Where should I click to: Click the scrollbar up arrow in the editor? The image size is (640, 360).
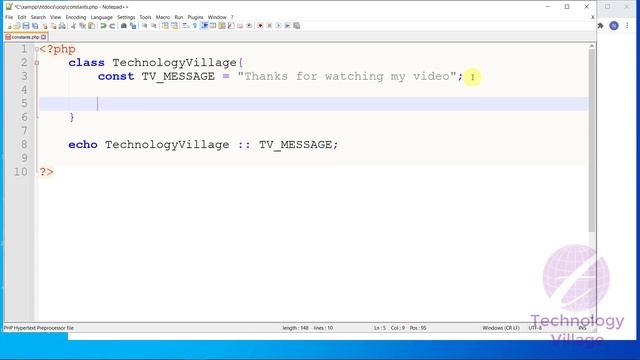pos(591,47)
